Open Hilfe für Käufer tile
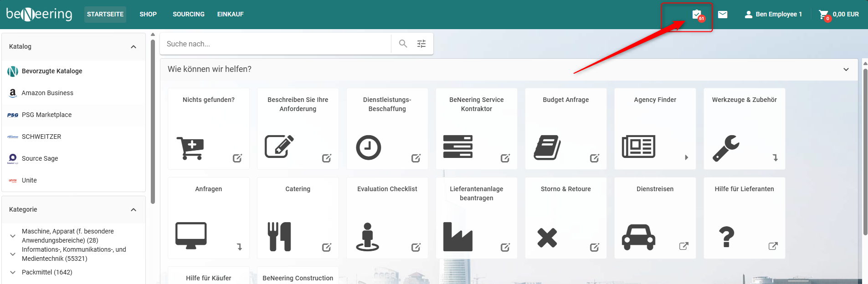Viewport: 868px width, 284px height. (209, 276)
